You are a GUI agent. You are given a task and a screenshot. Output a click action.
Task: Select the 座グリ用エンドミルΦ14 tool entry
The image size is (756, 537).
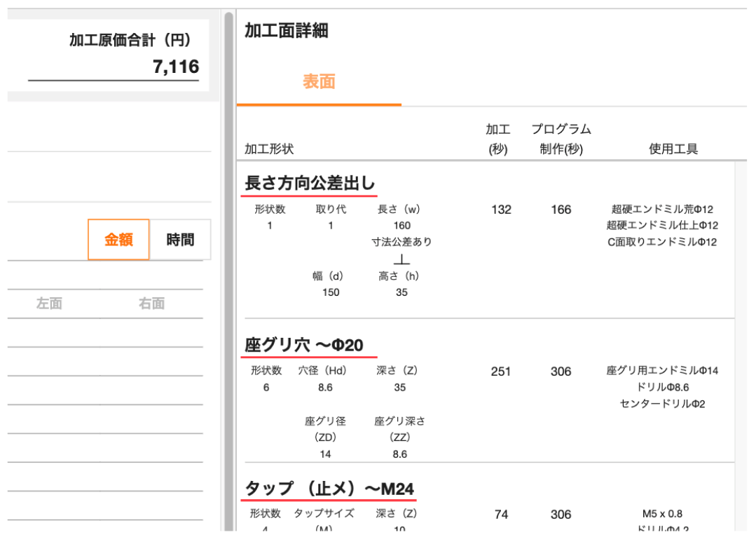662,370
